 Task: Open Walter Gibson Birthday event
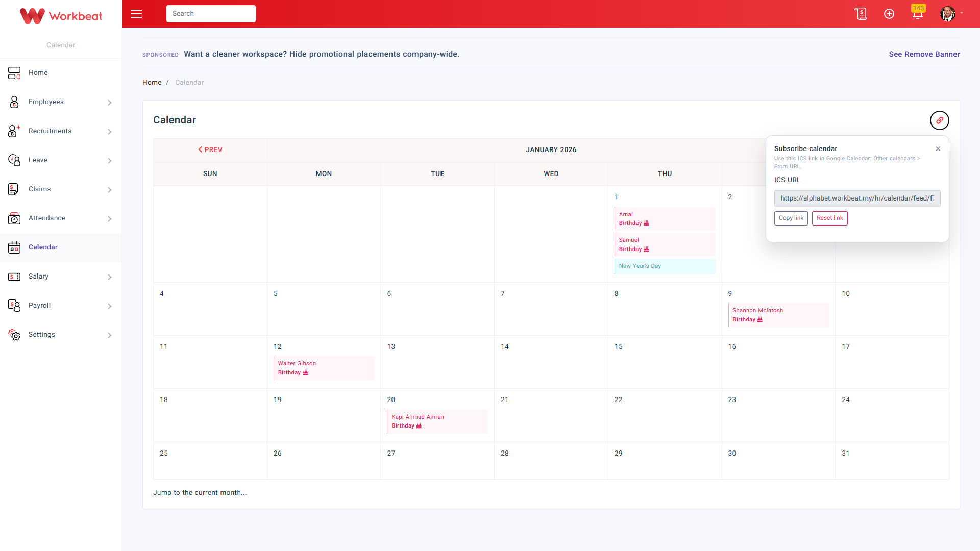pos(324,368)
